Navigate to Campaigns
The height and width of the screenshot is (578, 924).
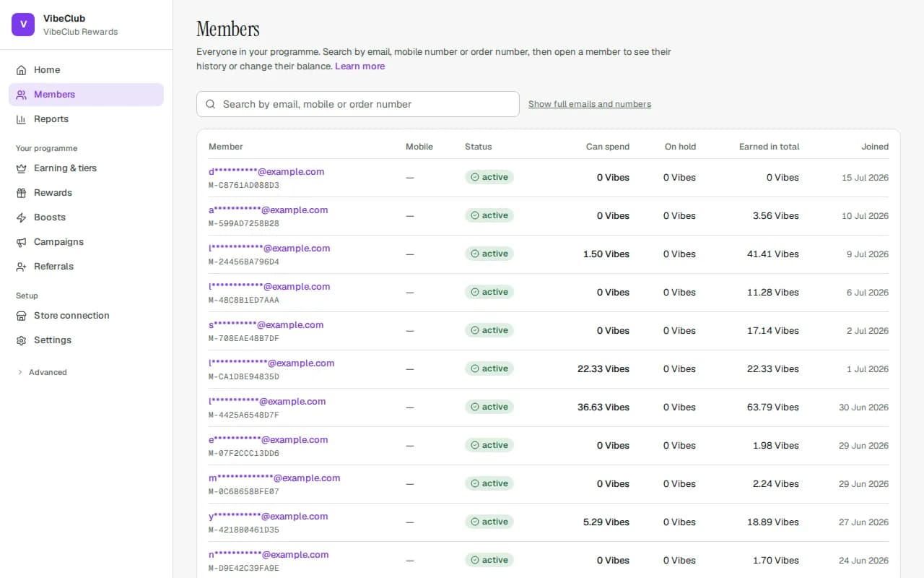point(87,242)
